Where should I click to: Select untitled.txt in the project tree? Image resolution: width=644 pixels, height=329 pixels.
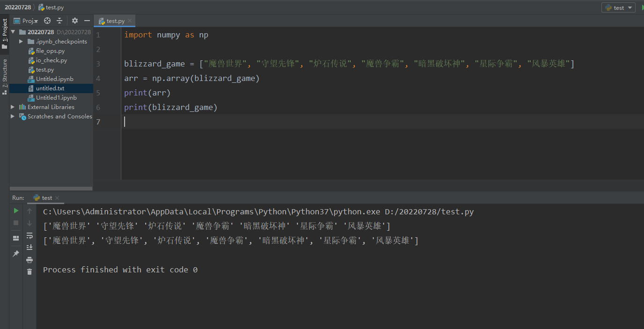(50, 88)
